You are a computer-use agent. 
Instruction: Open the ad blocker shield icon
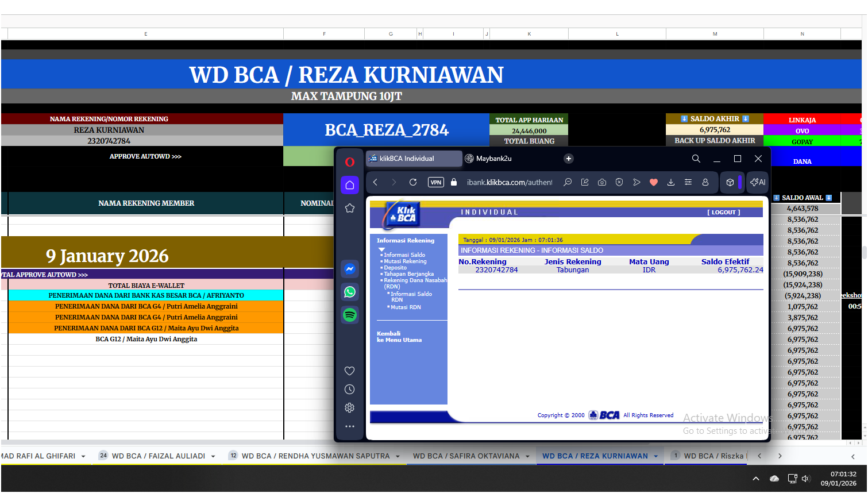[x=619, y=182]
